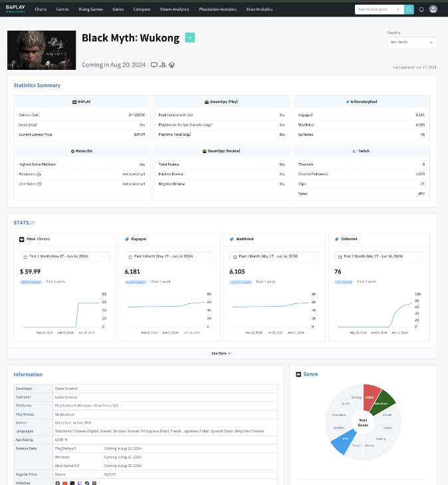Go to Rising Games
This screenshot has width=448, height=485.
click(x=90, y=9)
